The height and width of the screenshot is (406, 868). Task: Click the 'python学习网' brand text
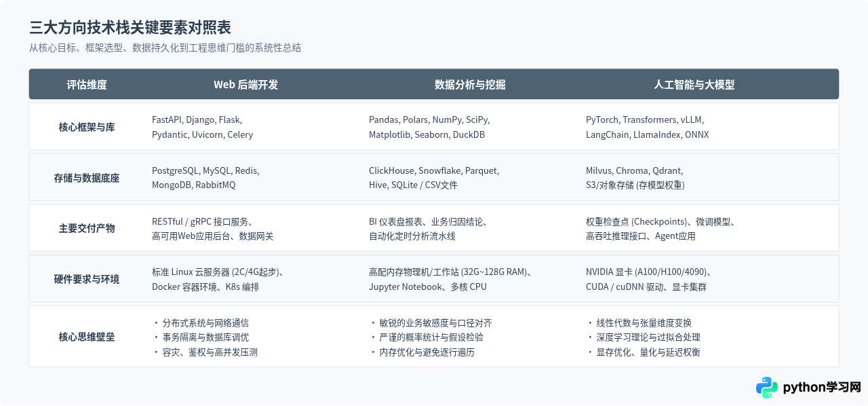(822, 388)
